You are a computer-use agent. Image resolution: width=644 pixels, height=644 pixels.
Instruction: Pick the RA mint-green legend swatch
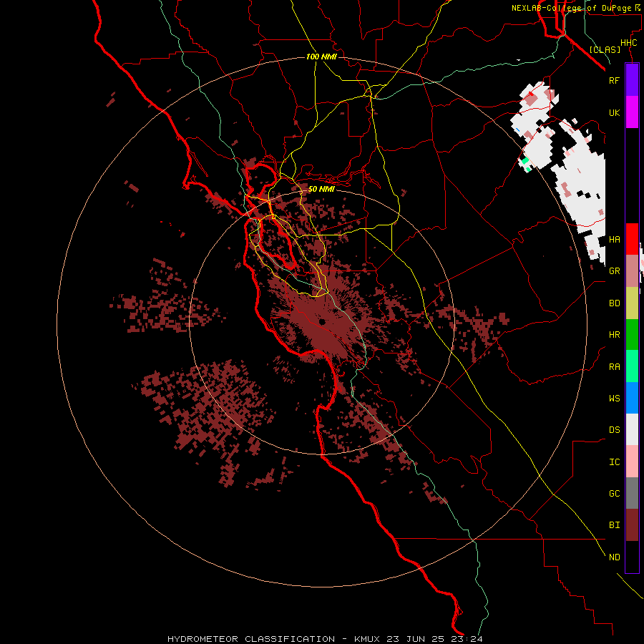[632, 366]
